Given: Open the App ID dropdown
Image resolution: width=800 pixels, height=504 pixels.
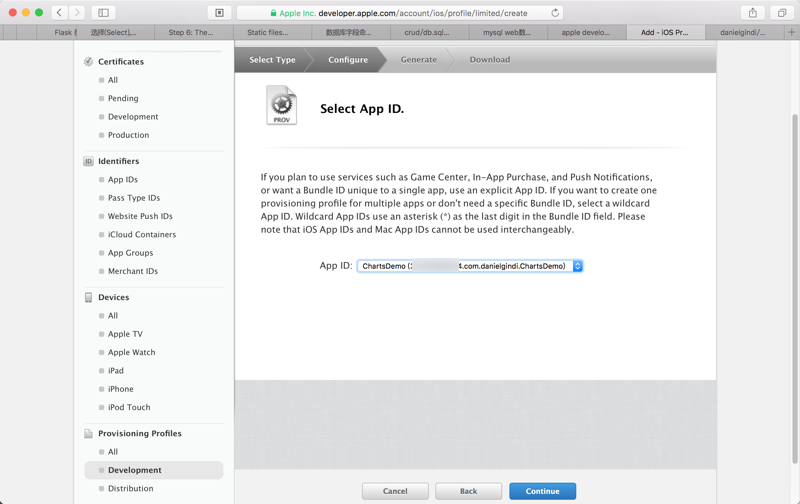Looking at the screenshot, I should [469, 266].
